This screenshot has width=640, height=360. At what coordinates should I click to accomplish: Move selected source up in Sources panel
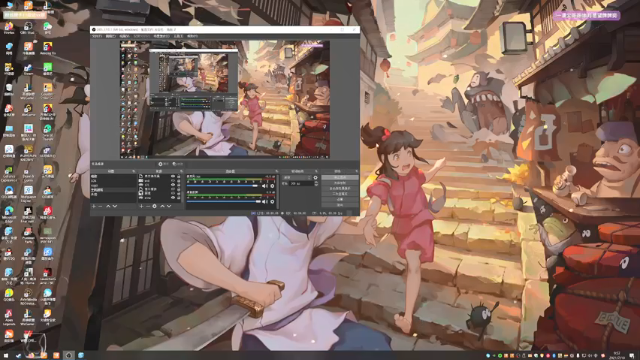(x=162, y=206)
